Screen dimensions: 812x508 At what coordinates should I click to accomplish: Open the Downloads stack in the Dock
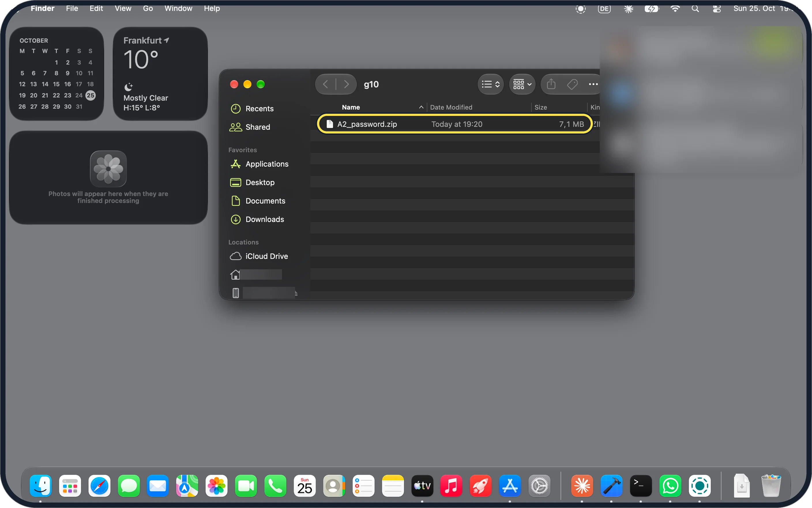(x=741, y=486)
